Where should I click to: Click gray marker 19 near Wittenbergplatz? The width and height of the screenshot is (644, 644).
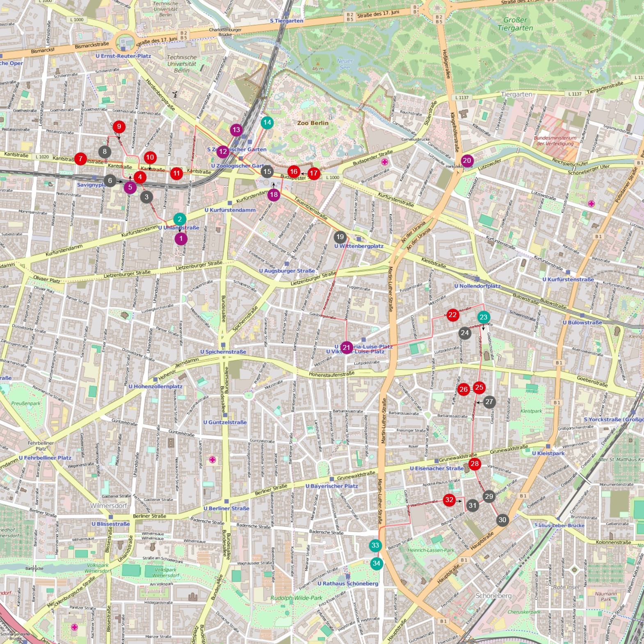(x=340, y=237)
